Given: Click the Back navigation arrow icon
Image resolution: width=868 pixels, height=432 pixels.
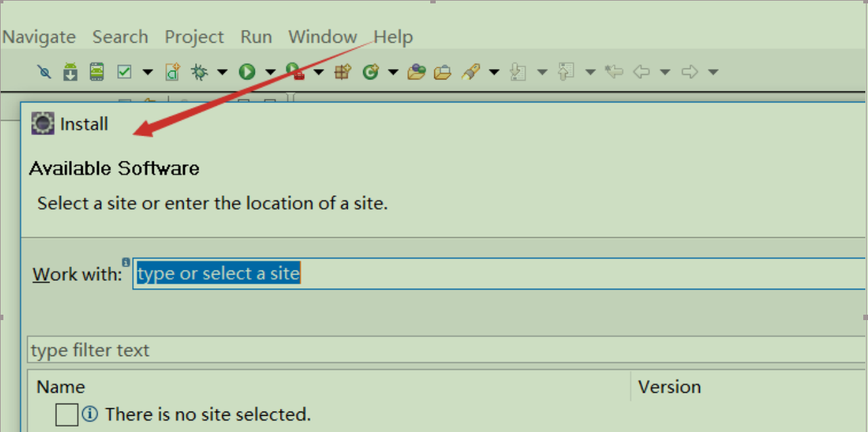Looking at the screenshot, I should 641,71.
